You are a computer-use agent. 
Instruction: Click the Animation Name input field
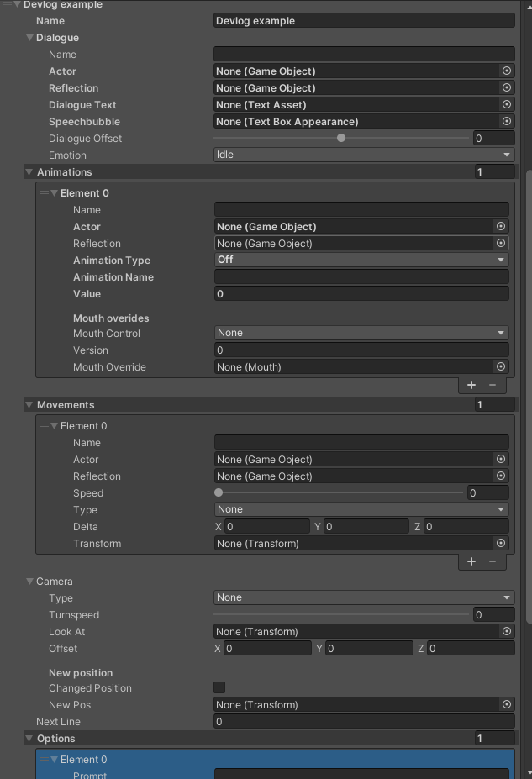(x=361, y=276)
